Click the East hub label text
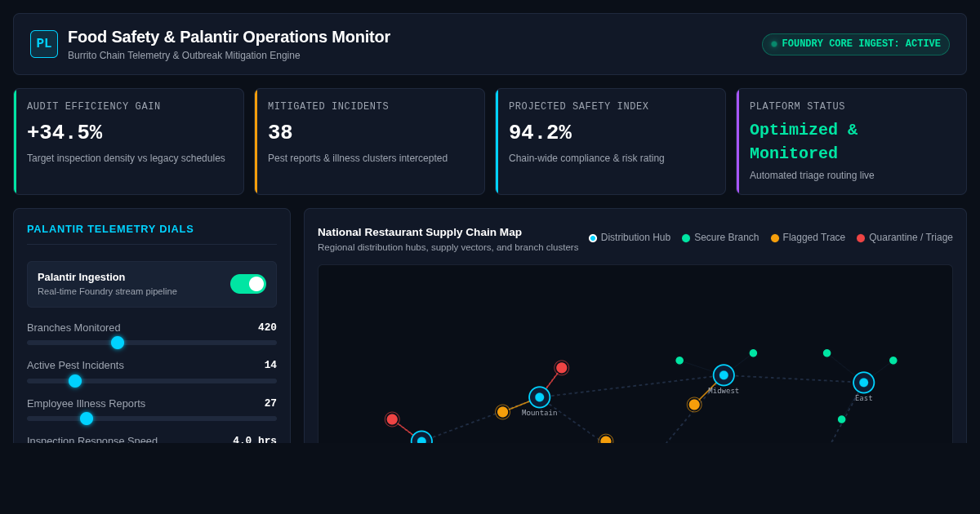 tap(864, 398)
